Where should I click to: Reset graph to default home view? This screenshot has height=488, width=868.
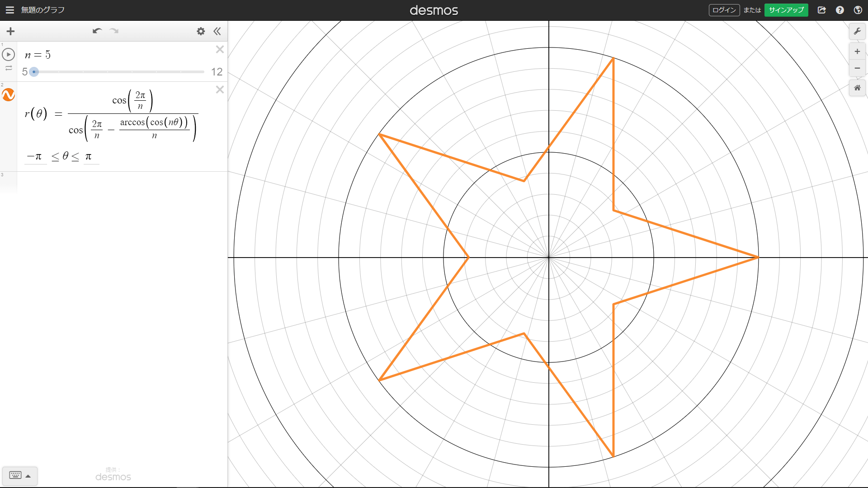pos(857,88)
